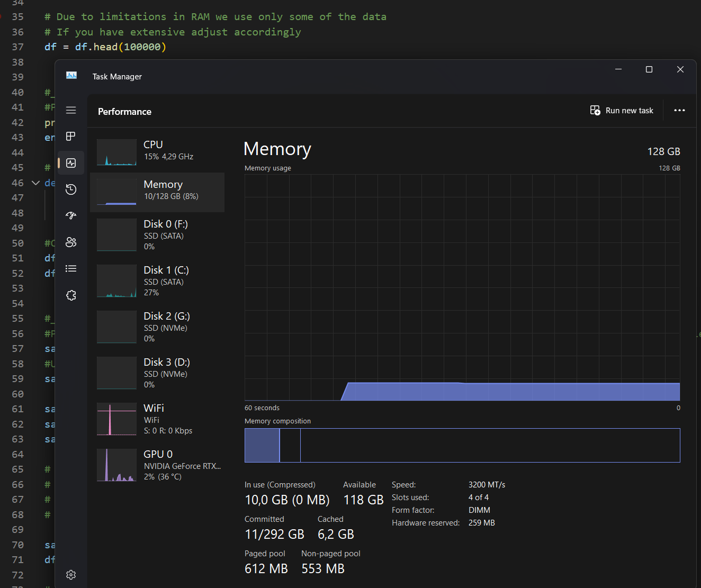Open the Users page icon
Screen dimensions: 701x588
pyautogui.click(x=71, y=242)
